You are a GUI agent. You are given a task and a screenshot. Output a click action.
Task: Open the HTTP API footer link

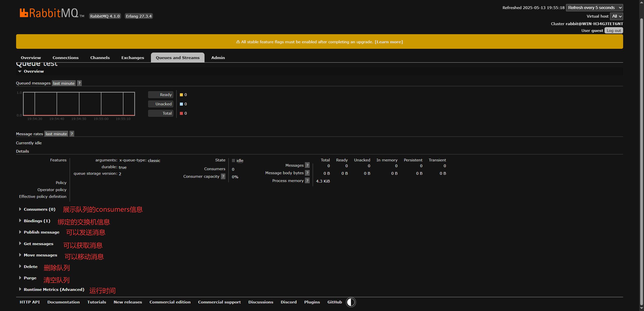[30, 302]
